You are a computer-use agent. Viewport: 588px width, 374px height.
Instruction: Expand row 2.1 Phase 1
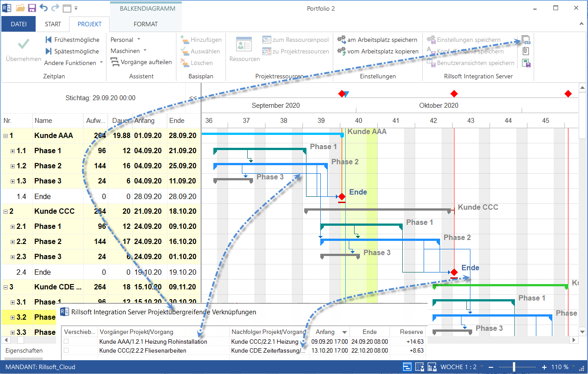coord(12,227)
